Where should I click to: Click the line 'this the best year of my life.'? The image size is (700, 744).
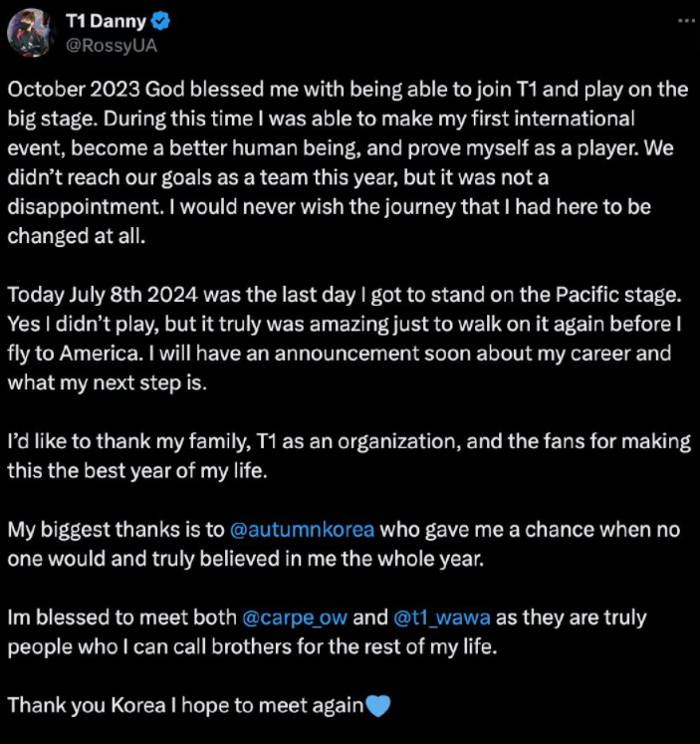coord(137,471)
